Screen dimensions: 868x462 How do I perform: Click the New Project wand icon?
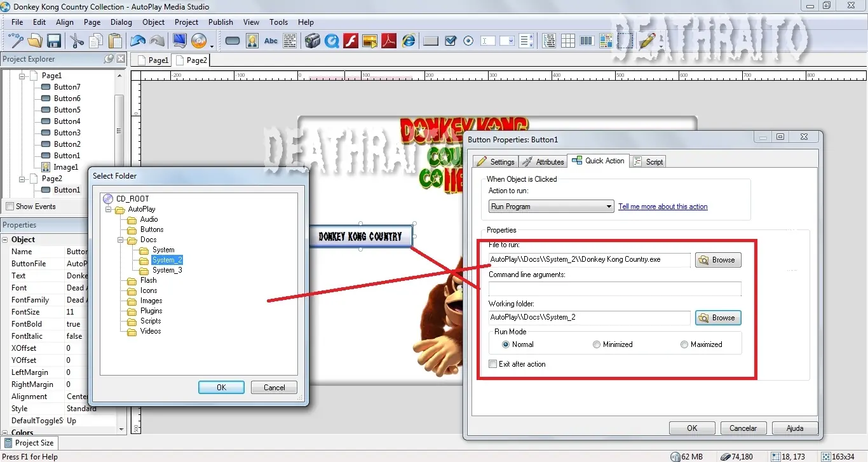coord(16,41)
